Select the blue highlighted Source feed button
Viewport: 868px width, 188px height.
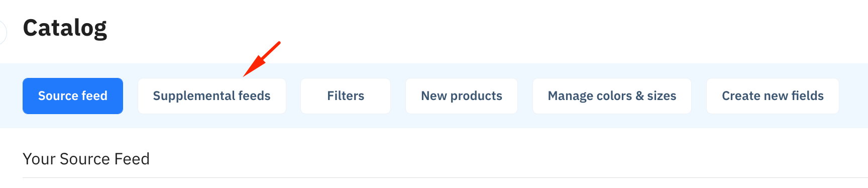pyautogui.click(x=73, y=96)
